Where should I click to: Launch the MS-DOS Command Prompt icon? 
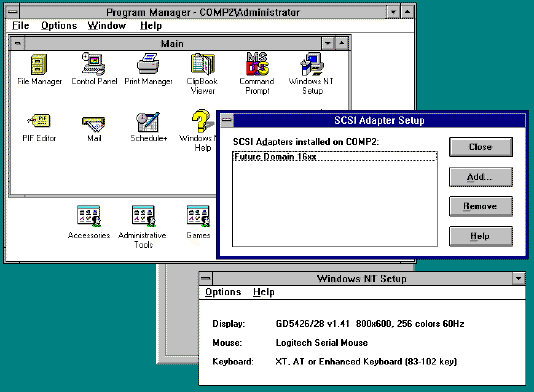257,64
